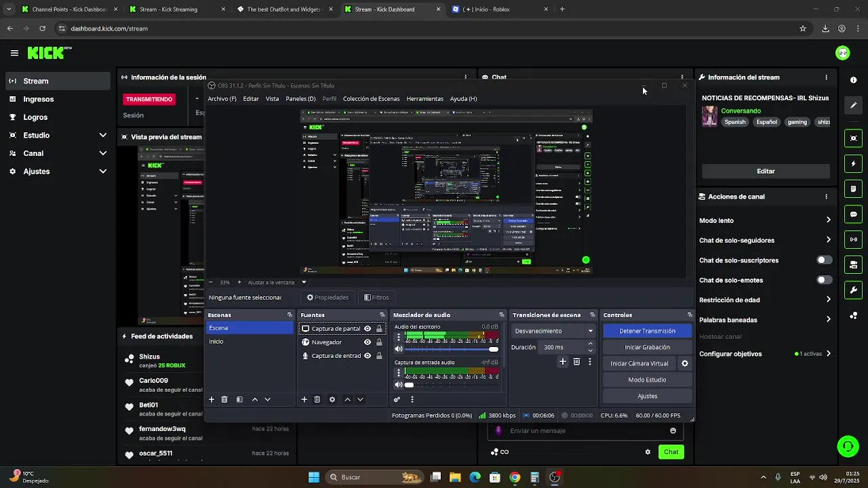Hide Captura de pantalla source eye
The image size is (868, 488).
(368, 329)
